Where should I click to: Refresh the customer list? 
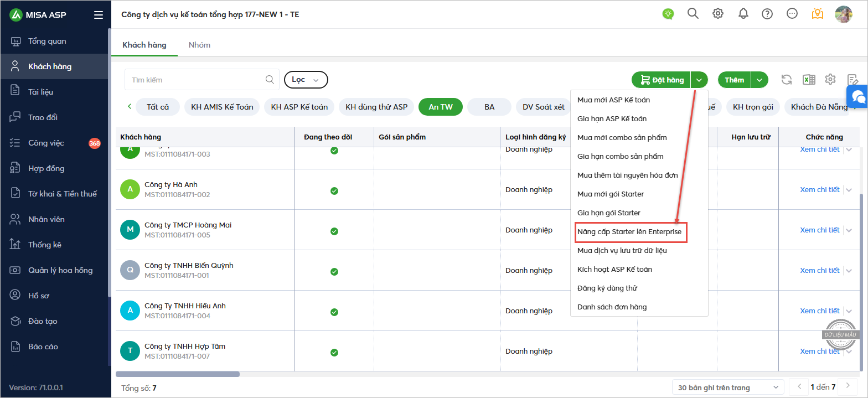[786, 80]
